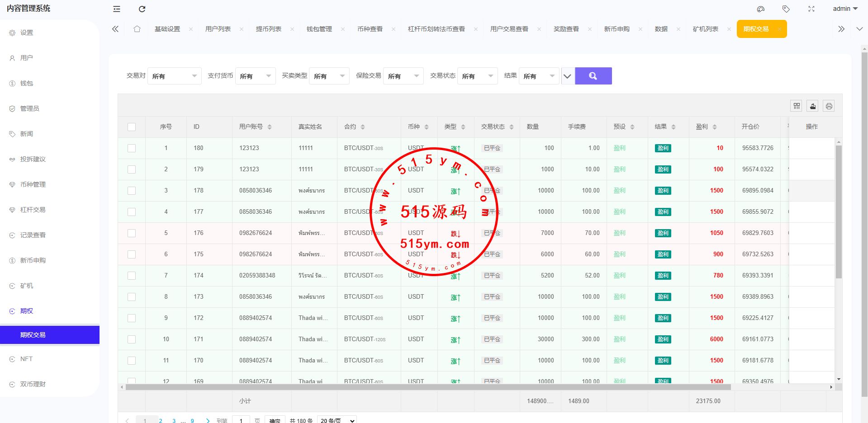Switch to the 用户列表 tab
Screen dimensions: 868x423
[x=218, y=29]
